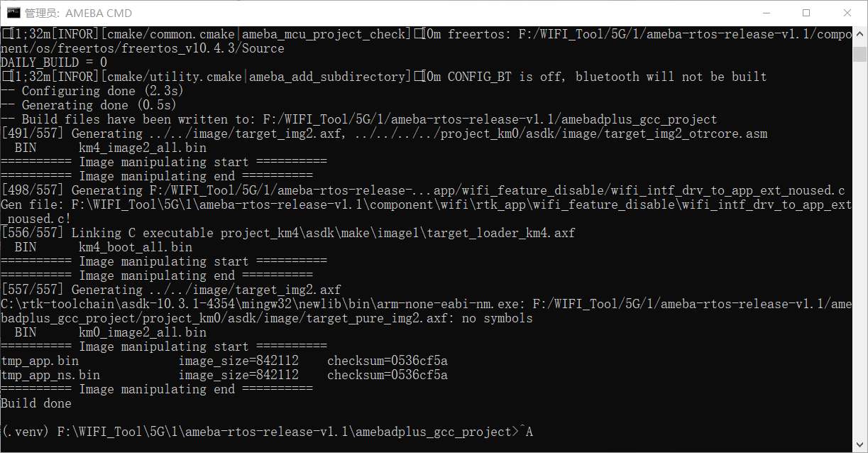Click the scrollbar up arrow
This screenshot has height=453, width=868.
tap(859, 33)
